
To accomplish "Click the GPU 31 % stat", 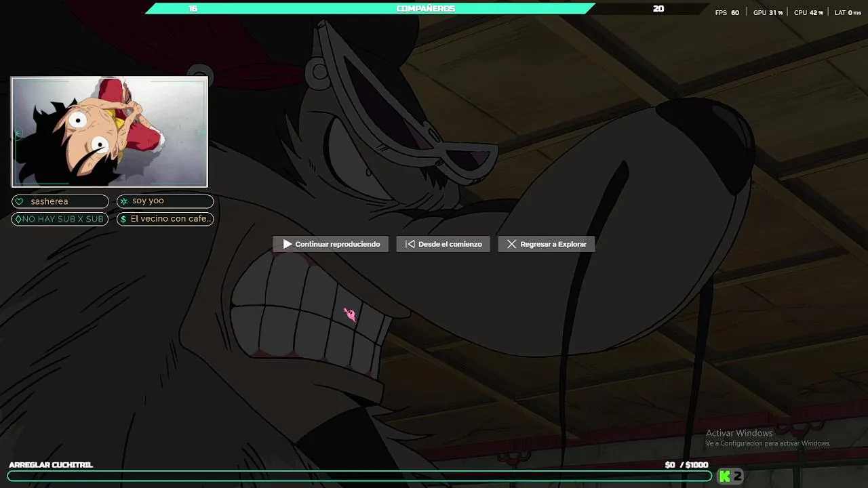I will (768, 13).
